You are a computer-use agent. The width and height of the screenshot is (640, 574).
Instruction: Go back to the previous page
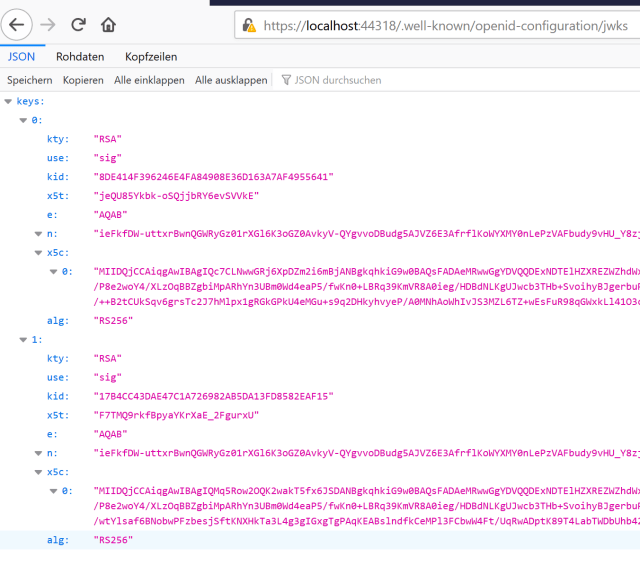coord(18,24)
